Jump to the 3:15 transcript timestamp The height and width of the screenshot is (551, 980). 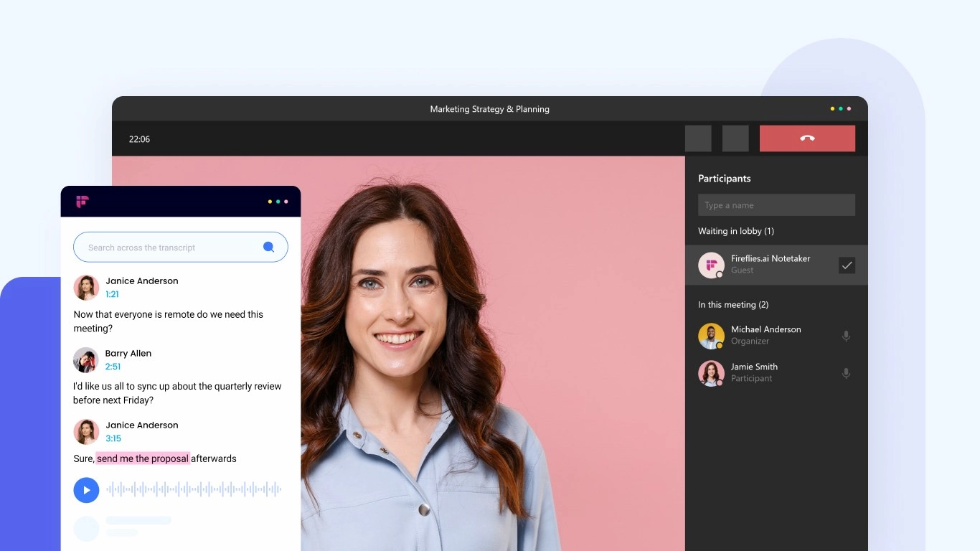click(113, 438)
